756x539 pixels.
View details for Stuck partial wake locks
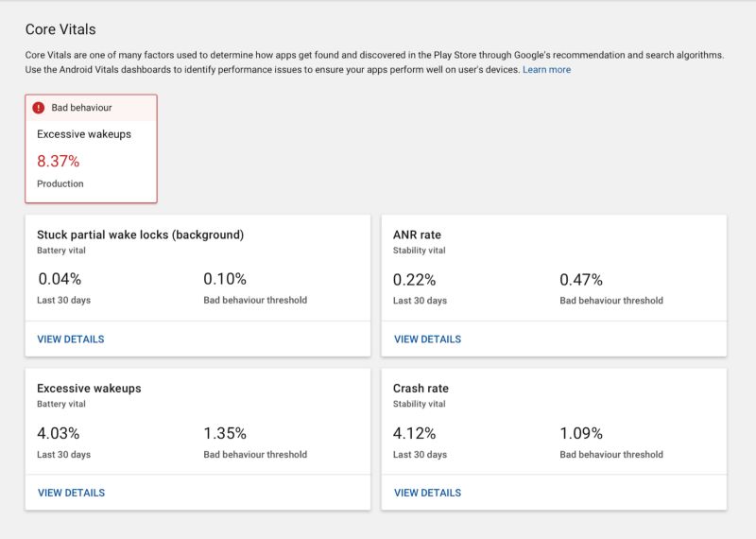[x=71, y=339]
